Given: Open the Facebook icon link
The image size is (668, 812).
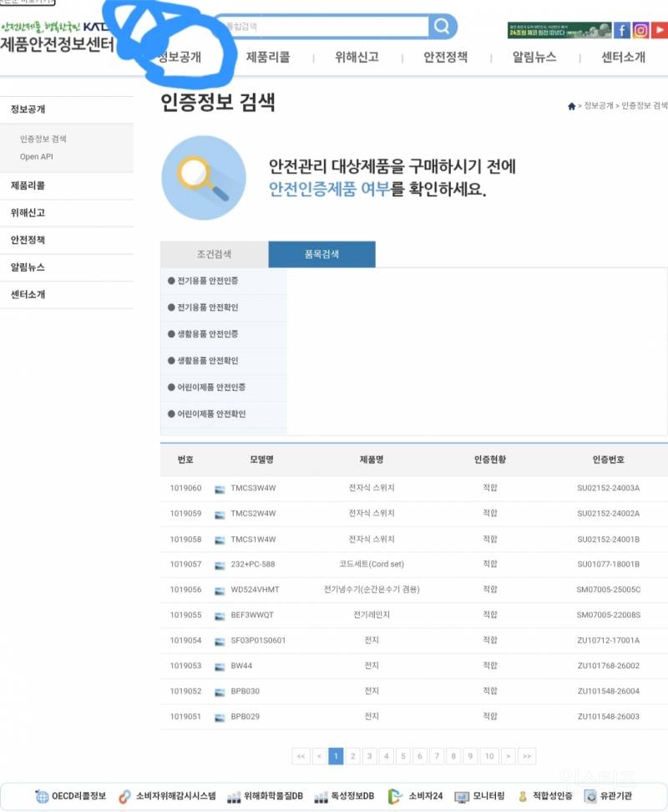Looking at the screenshot, I should (x=621, y=31).
